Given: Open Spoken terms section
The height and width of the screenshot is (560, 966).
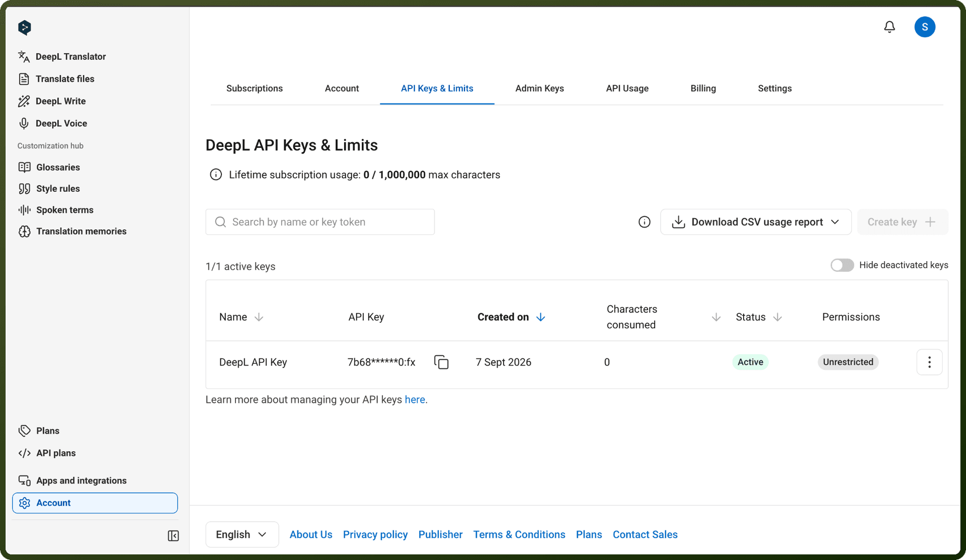Looking at the screenshot, I should (56, 210).
